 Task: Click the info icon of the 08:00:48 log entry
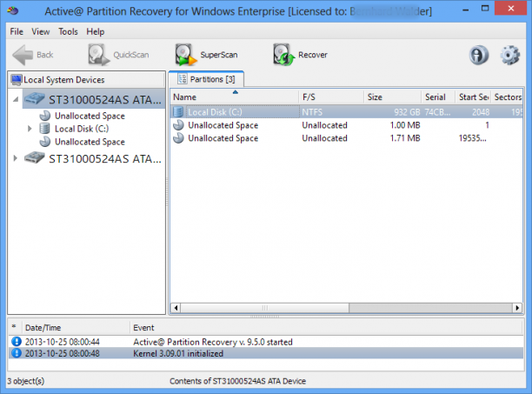[17, 353]
